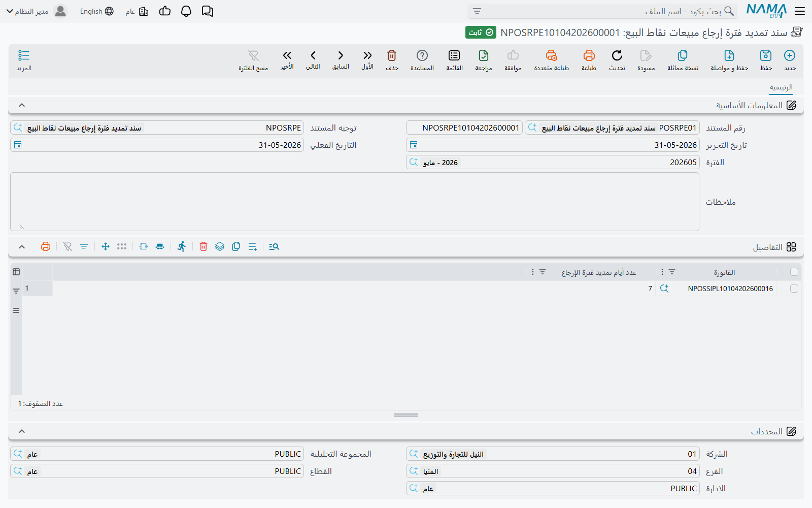Go to الأول (First) record
The width and height of the screenshot is (812, 508).
[367, 55]
